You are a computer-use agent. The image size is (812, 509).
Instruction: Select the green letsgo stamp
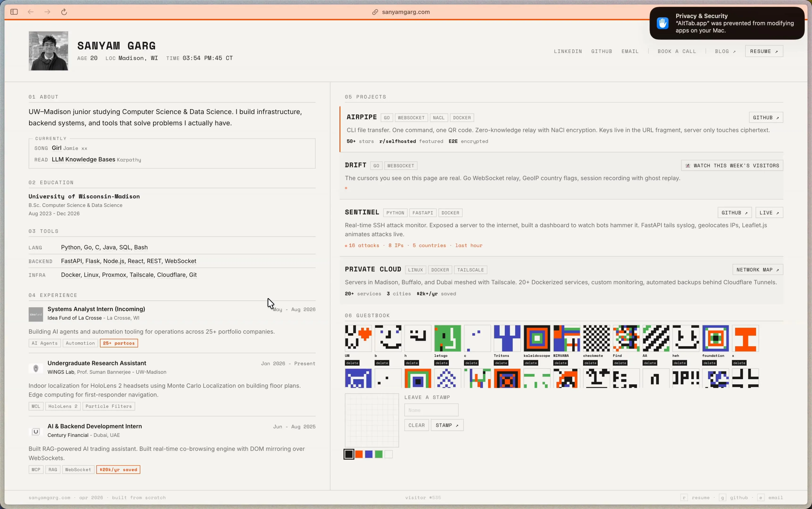pos(447,338)
